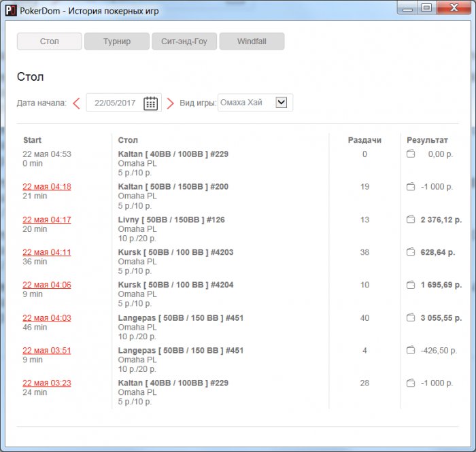The height and width of the screenshot is (452, 476).
Task: Click wallet icon in the 04:18 Kaltan #200 row
Action: click(411, 186)
